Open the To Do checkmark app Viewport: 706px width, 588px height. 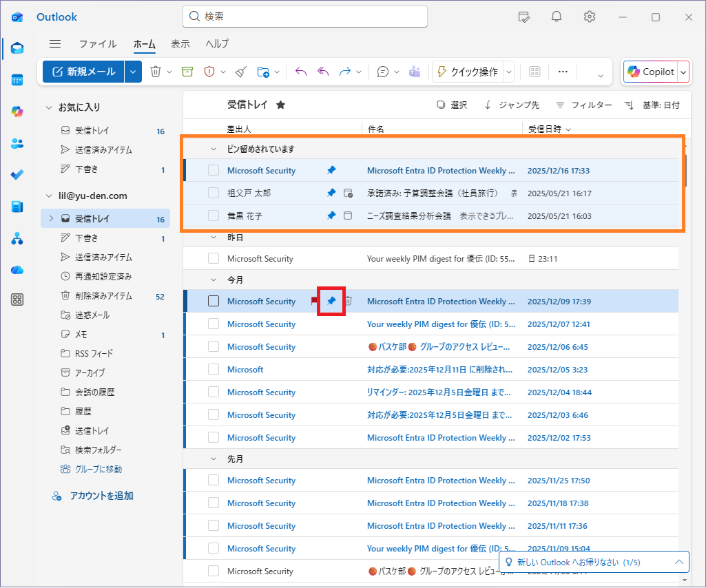click(x=17, y=175)
